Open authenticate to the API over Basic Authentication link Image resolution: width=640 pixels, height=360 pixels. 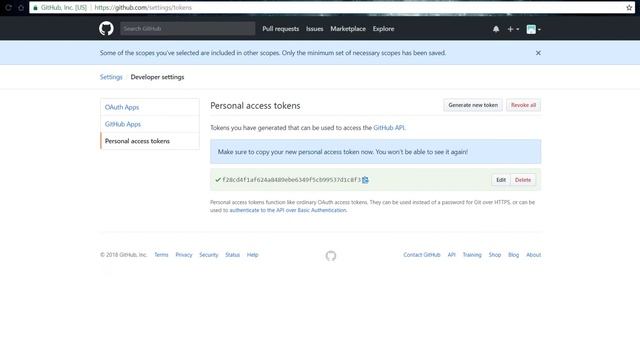pyautogui.click(x=288, y=210)
